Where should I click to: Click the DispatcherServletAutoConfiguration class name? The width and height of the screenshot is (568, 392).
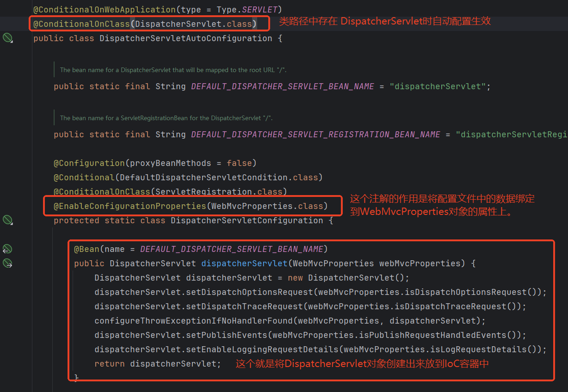coord(185,38)
